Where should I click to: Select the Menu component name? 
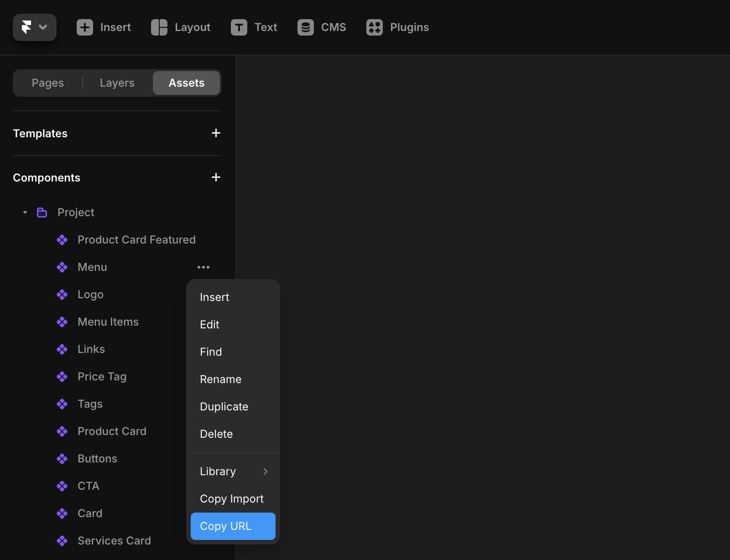pyautogui.click(x=92, y=267)
